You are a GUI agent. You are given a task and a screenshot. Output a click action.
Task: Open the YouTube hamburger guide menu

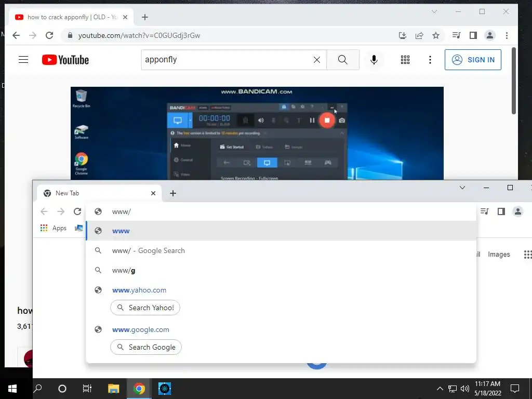(x=23, y=60)
